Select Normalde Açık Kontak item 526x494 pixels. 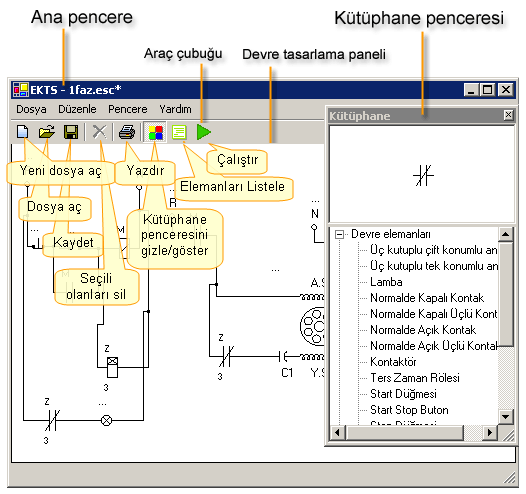pos(423,330)
